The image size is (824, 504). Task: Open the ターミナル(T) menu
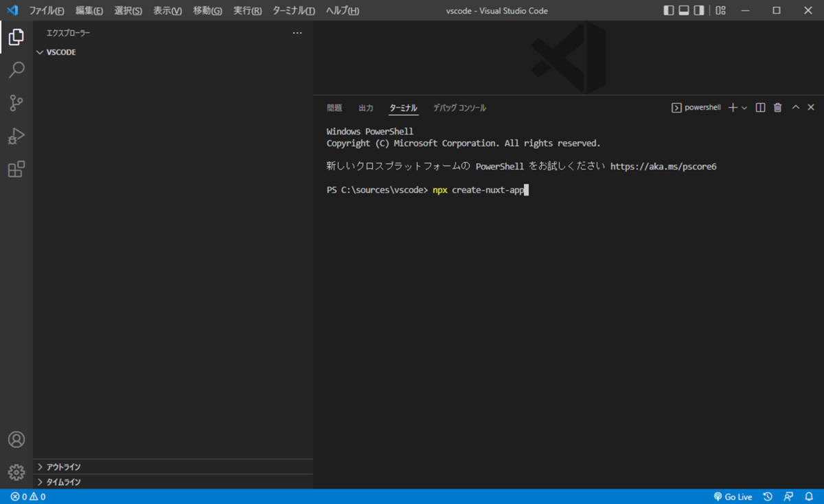[x=294, y=10]
